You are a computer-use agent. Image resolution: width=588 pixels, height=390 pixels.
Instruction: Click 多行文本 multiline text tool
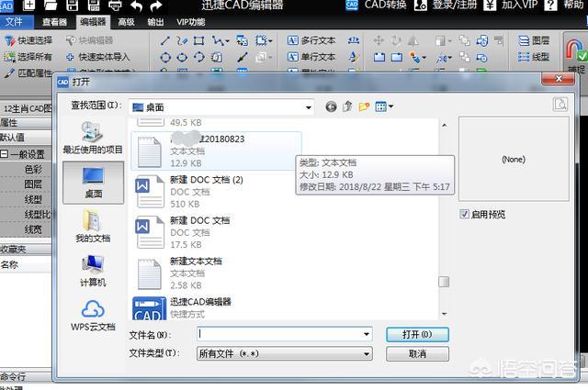311,40
